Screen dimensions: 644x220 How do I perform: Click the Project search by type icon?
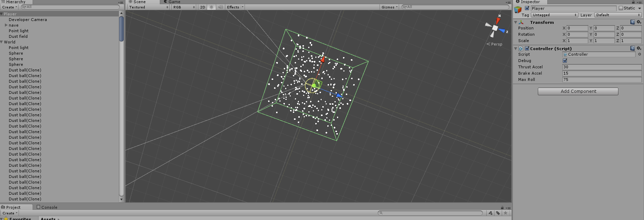(x=490, y=213)
